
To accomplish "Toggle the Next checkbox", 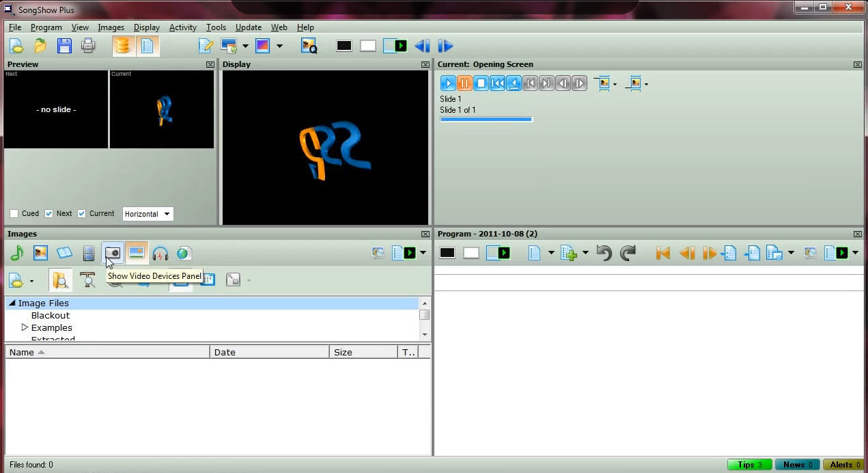I will point(48,213).
